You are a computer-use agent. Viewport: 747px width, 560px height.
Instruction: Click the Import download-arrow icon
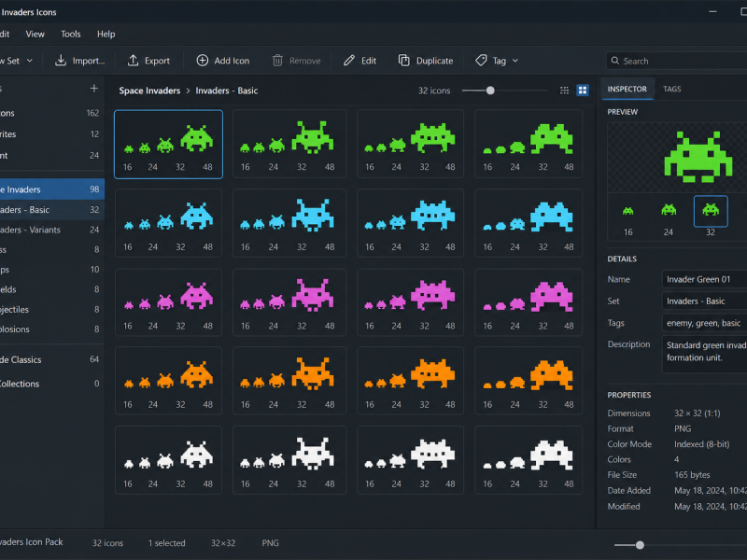pyautogui.click(x=61, y=61)
